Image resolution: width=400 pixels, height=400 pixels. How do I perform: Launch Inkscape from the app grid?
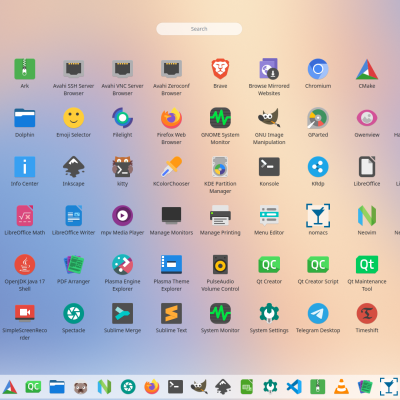point(74,167)
